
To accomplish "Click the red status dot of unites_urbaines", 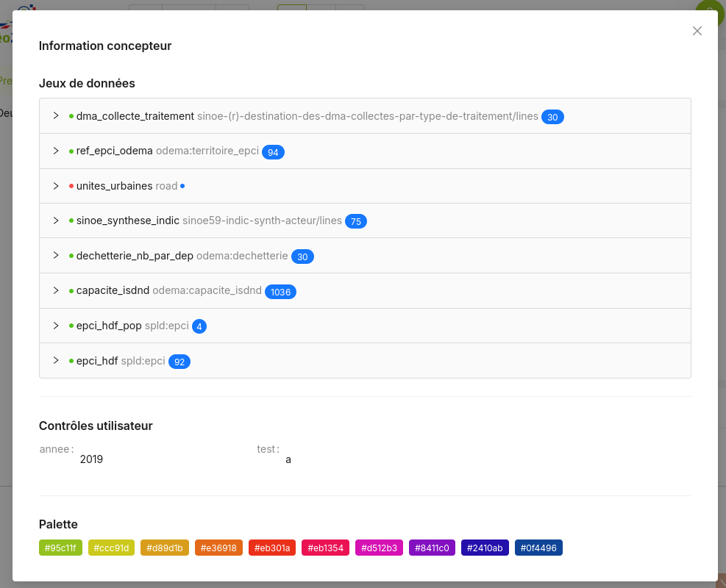I will coord(71,186).
